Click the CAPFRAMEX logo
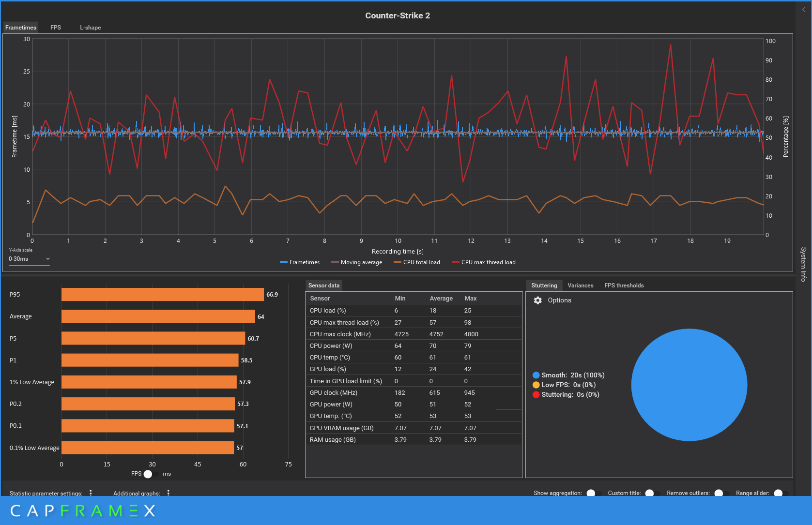812x525 pixels. coord(83,511)
